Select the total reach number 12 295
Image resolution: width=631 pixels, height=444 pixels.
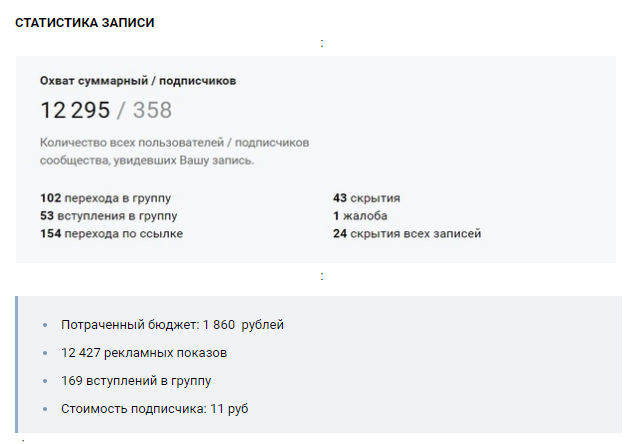click(75, 110)
